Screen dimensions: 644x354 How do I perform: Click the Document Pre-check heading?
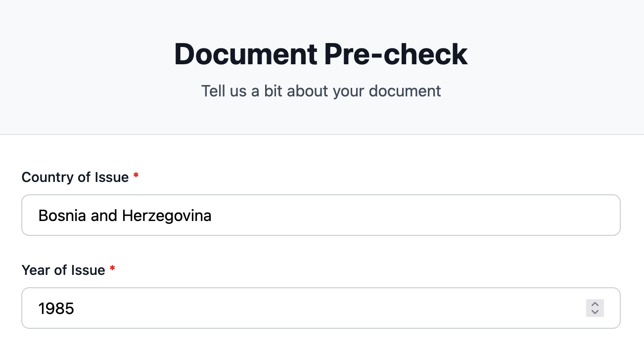pos(321,54)
